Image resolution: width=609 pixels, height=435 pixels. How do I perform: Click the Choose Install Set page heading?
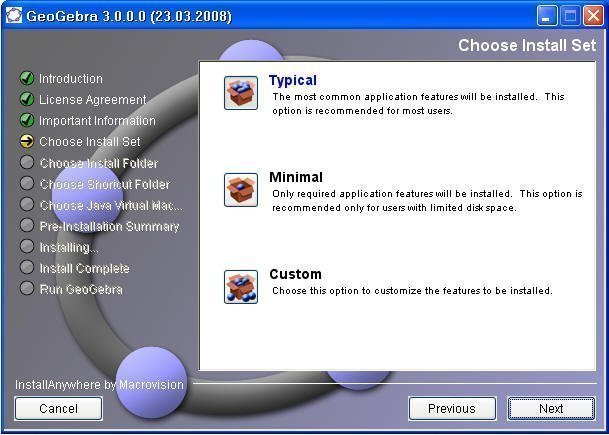pyautogui.click(x=527, y=45)
